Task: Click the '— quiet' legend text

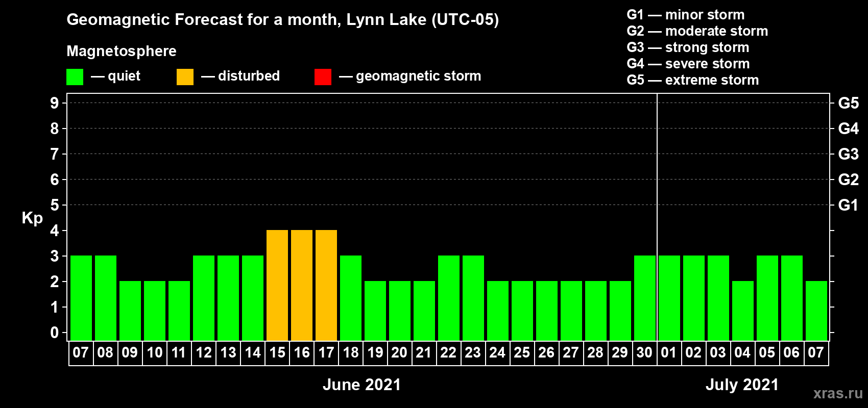Action: point(115,76)
